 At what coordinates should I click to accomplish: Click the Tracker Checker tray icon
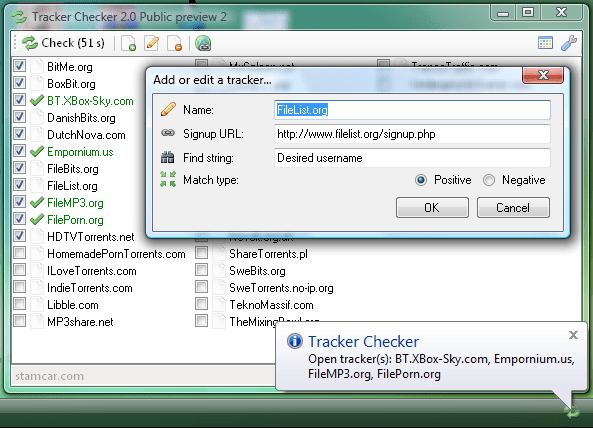tap(573, 411)
